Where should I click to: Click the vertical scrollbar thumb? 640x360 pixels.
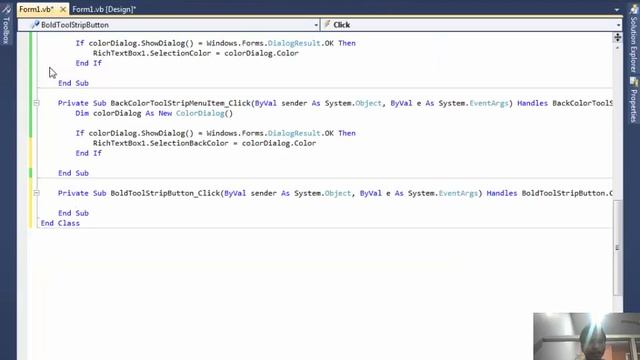pos(618,247)
